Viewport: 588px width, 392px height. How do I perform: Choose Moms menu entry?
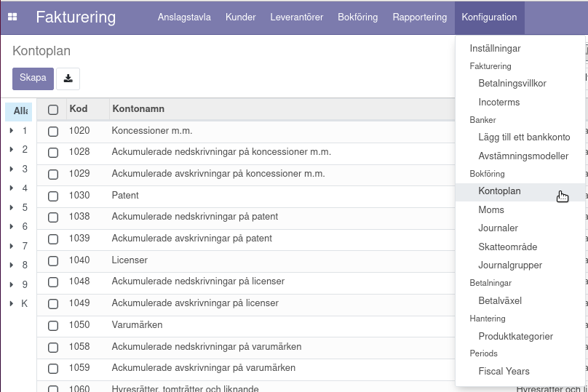point(491,210)
